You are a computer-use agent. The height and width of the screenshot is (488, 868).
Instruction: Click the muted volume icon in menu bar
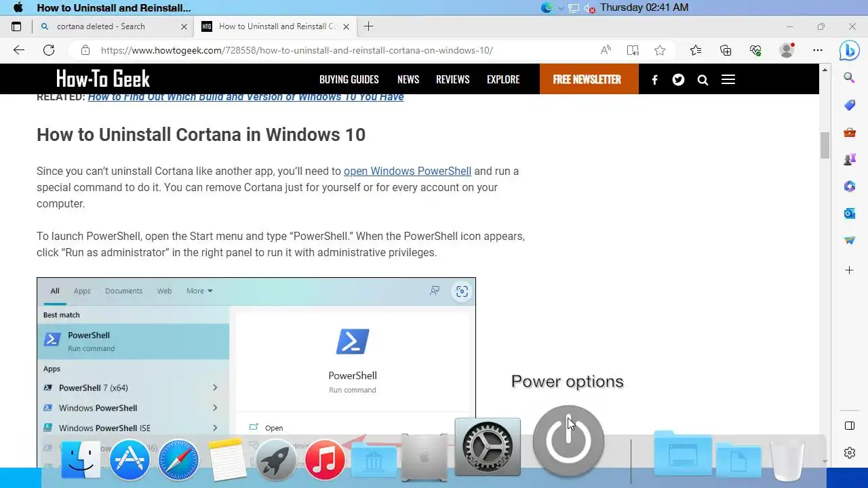pyautogui.click(x=589, y=8)
